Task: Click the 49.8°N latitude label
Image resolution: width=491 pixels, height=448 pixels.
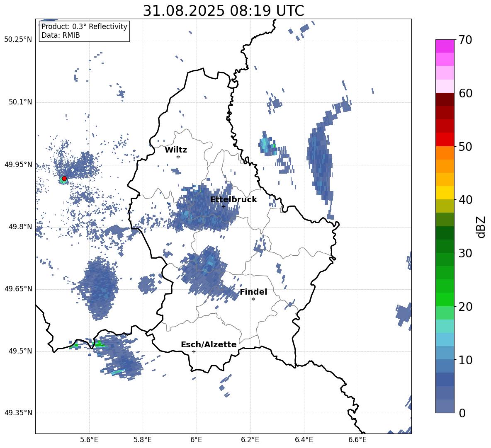Action: pyautogui.click(x=20, y=227)
